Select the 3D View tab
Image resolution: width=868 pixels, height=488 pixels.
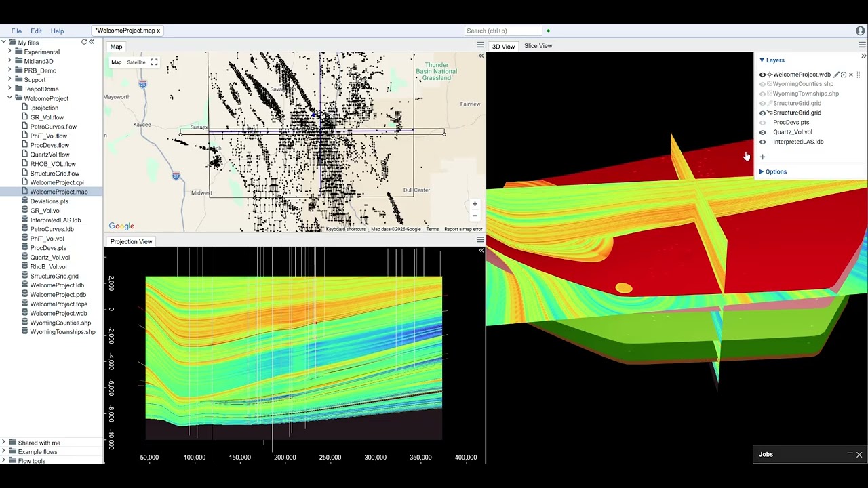(503, 46)
